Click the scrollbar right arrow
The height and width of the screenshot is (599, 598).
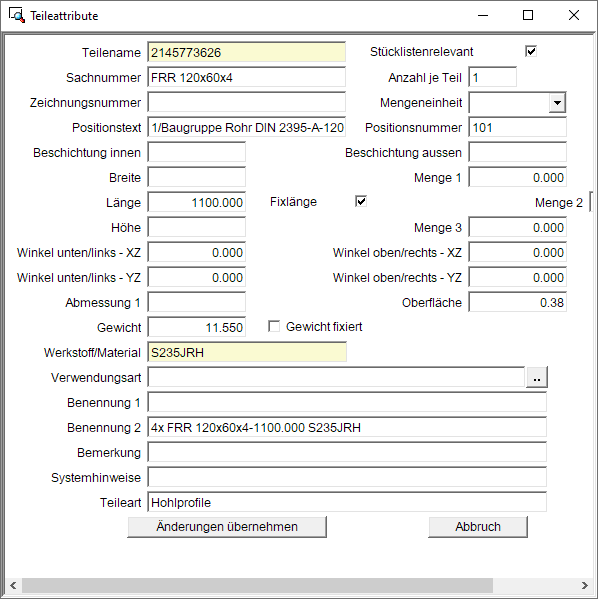pos(584,585)
